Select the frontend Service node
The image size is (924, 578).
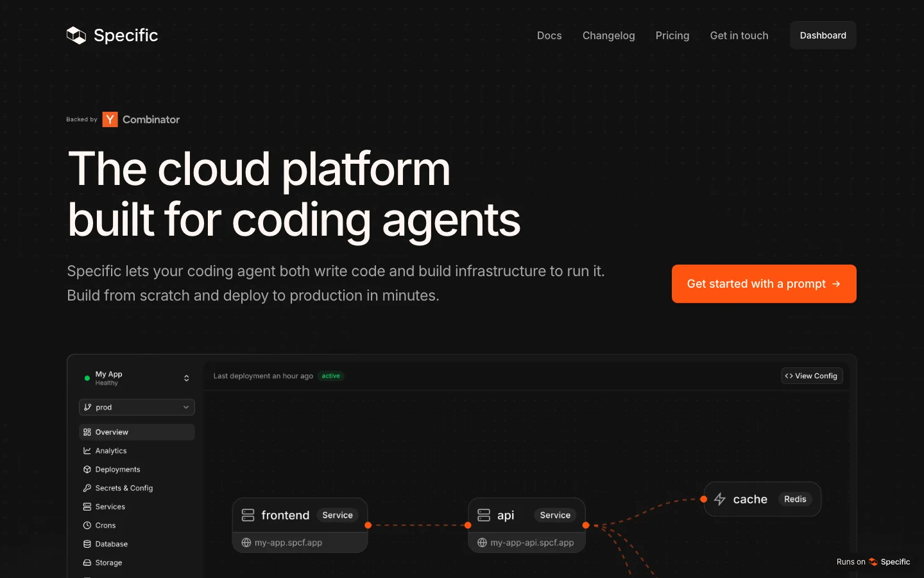[x=300, y=525]
